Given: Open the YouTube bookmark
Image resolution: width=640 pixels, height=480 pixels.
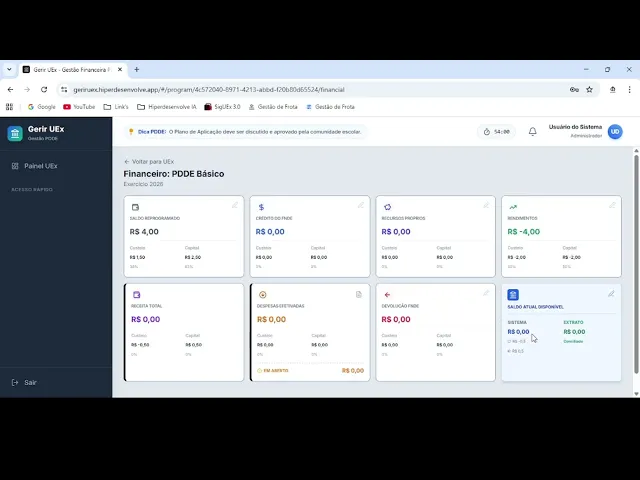Looking at the screenshot, I should coord(79,107).
